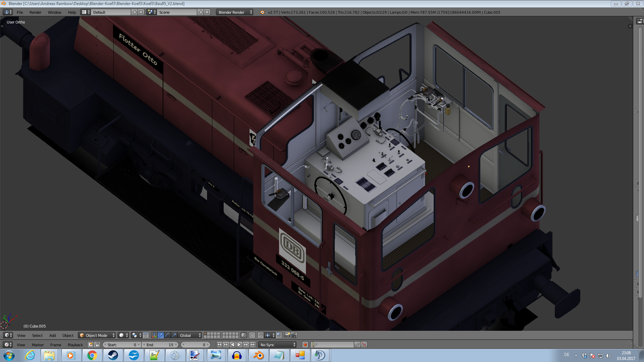The image size is (644, 362).
Task: Open the Render menu
Action: pyautogui.click(x=35, y=12)
